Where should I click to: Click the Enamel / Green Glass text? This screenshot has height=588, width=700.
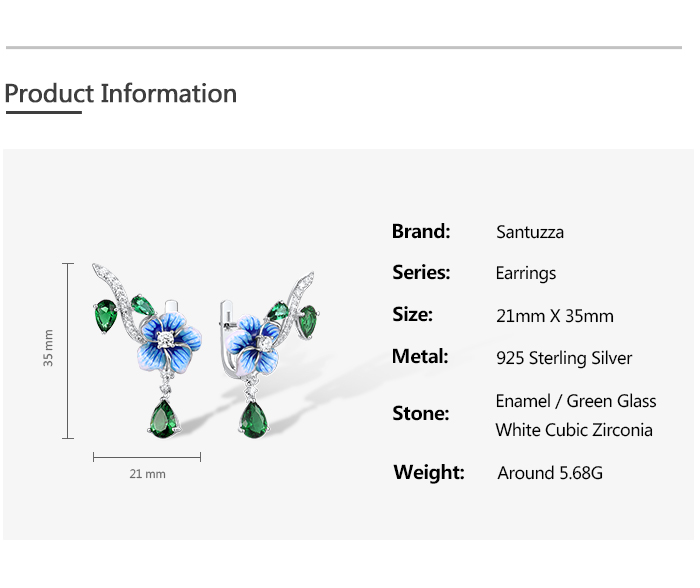point(576,401)
